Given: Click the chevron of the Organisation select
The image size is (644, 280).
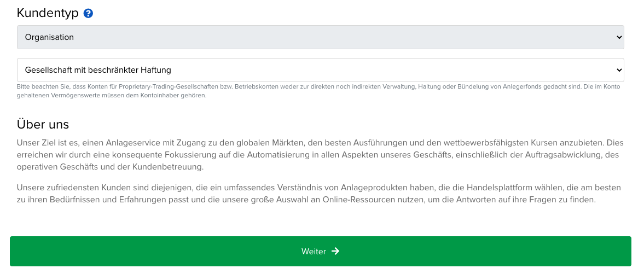Looking at the screenshot, I should click(x=619, y=37).
